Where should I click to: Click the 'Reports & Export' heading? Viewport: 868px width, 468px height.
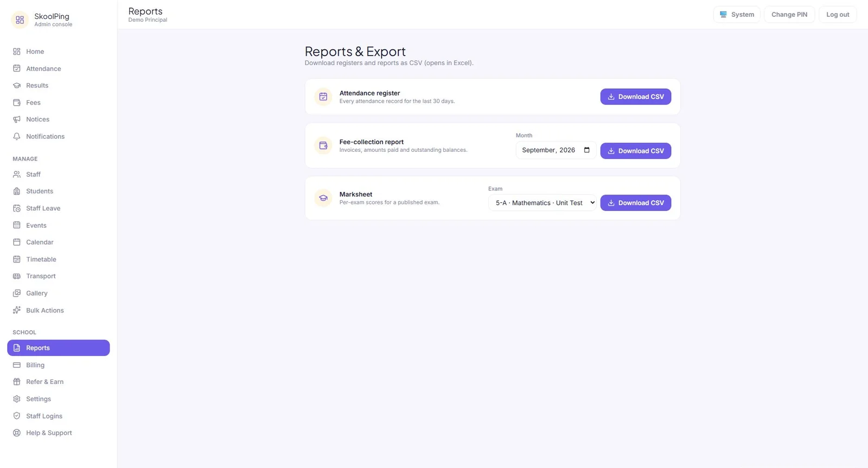(x=355, y=52)
